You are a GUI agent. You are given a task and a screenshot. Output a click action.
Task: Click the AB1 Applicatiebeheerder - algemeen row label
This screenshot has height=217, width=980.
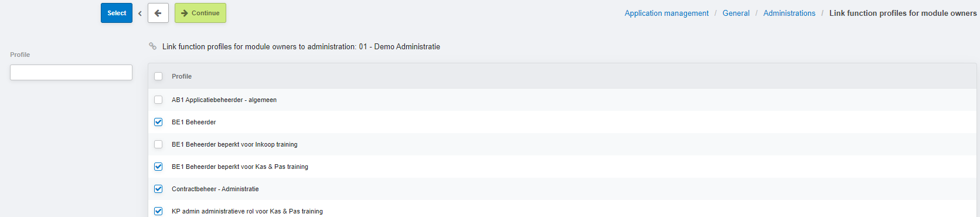click(x=224, y=100)
